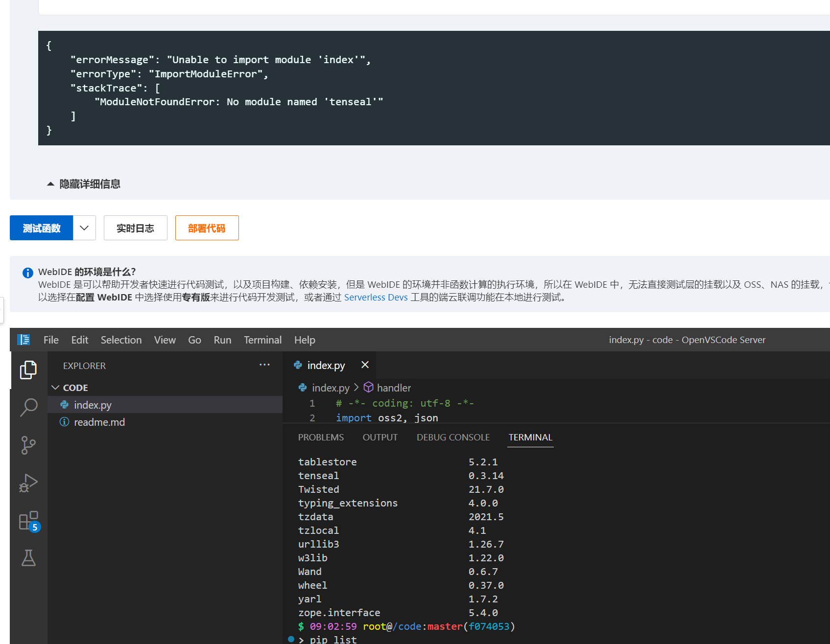The width and height of the screenshot is (830, 644).
Task: Click the 部署代码 button
Action: click(207, 228)
